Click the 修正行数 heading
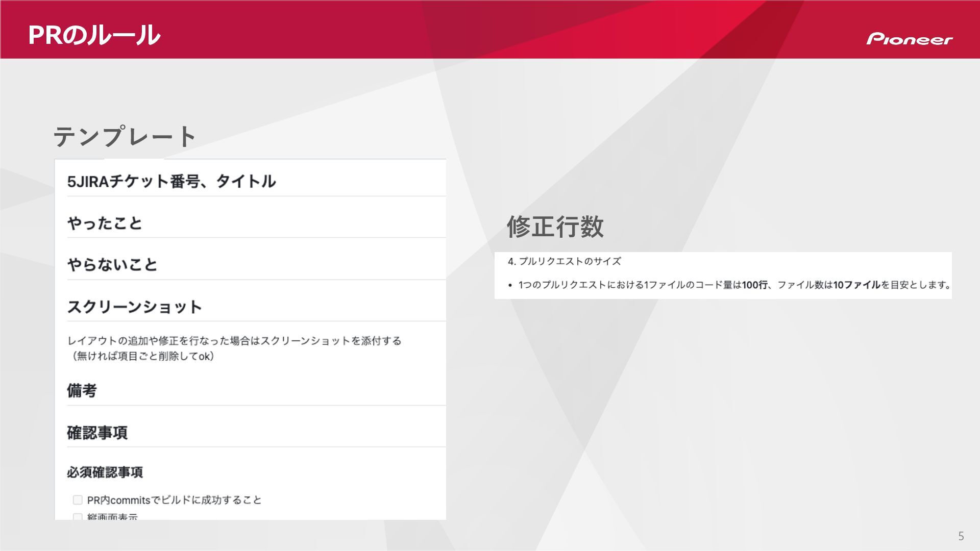The image size is (980, 551). [555, 227]
